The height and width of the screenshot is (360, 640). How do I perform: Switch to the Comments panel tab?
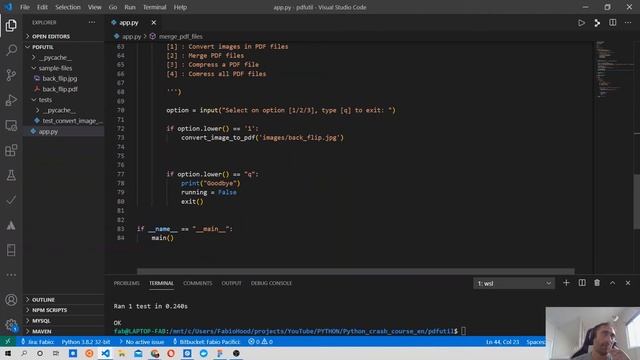(x=198, y=283)
